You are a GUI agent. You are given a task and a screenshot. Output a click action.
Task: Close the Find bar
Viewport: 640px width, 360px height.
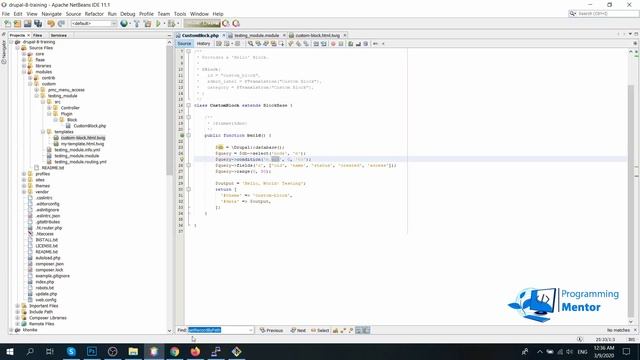(x=635, y=330)
